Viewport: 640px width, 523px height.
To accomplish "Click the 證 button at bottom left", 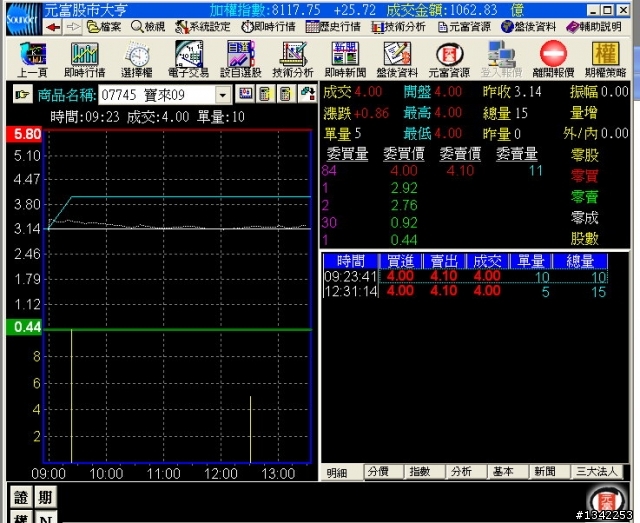I will (x=21, y=497).
